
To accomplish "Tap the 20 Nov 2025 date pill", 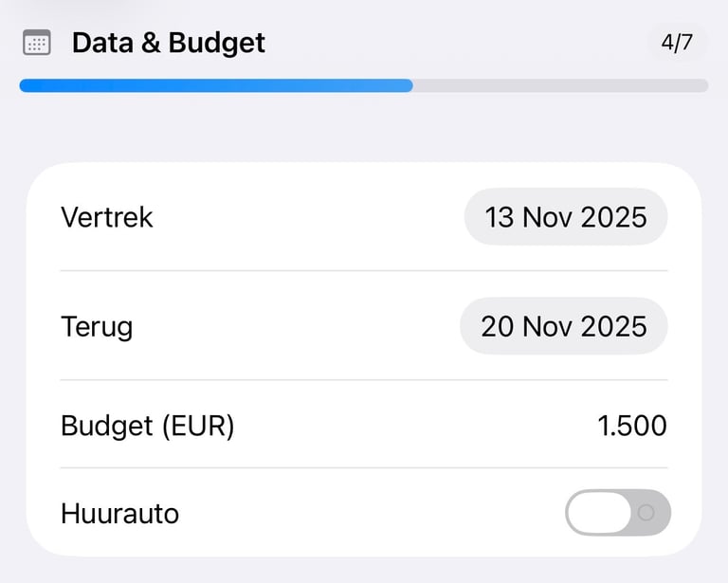I will point(564,327).
